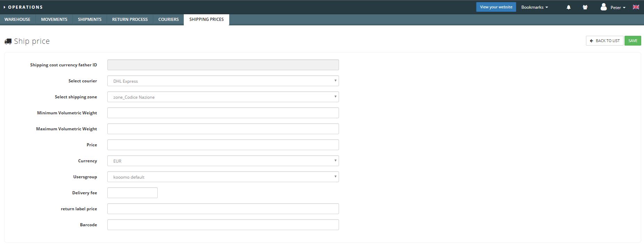Expand the Operations menu arrow
The width and height of the screenshot is (644, 244).
[x=5, y=7]
